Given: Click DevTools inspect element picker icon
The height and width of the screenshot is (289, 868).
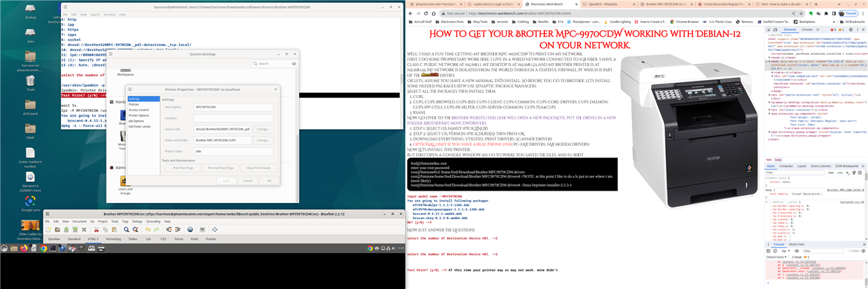Looking at the screenshot, I should (769, 29).
